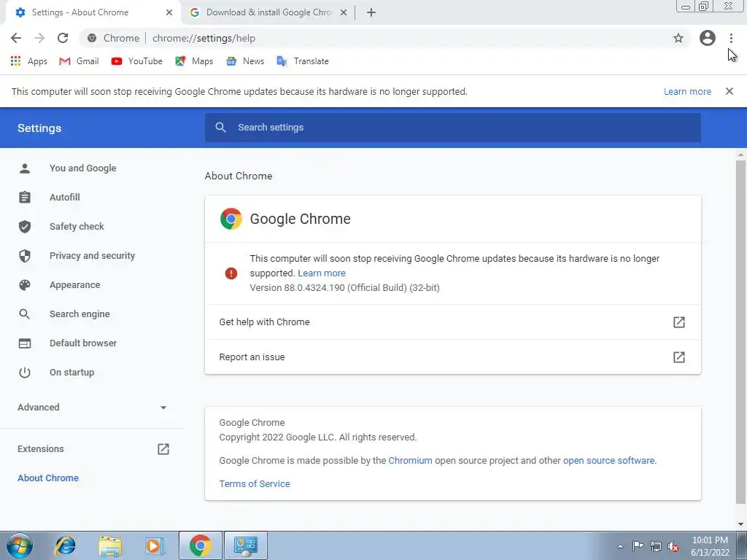This screenshot has width=747, height=560.
Task: Click the address bar URL chrome://settings/help
Action: click(204, 38)
